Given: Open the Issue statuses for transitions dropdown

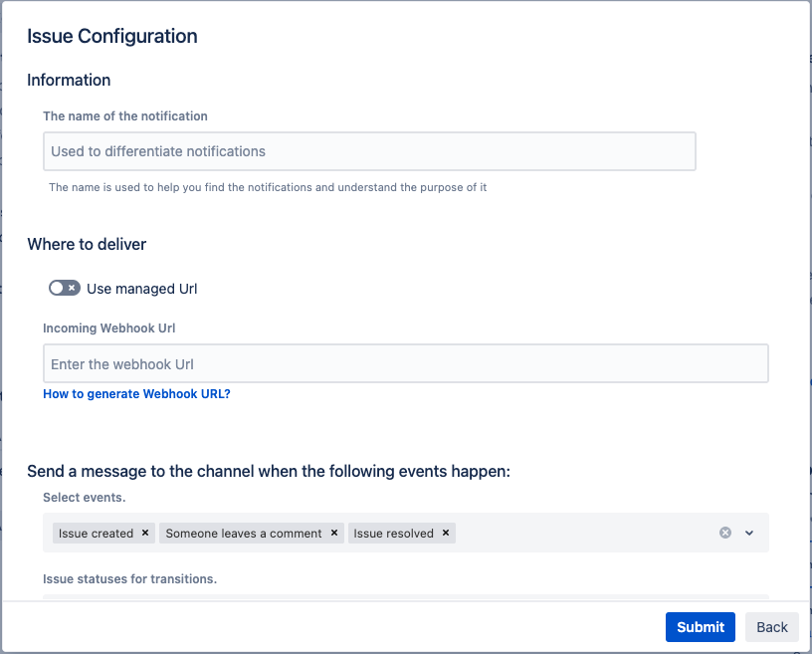Looking at the screenshot, I should click(x=405, y=598).
